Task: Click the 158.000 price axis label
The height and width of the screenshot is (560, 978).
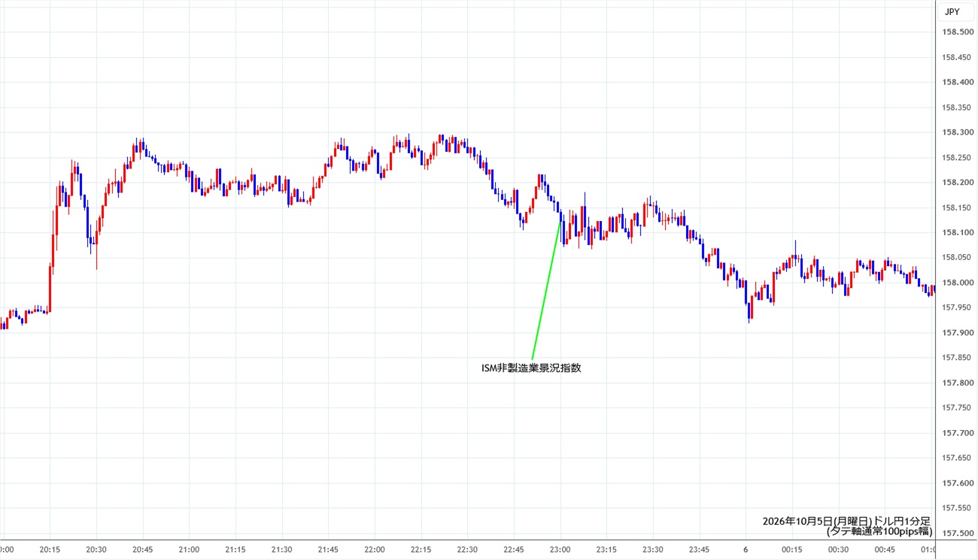Action: point(958,283)
